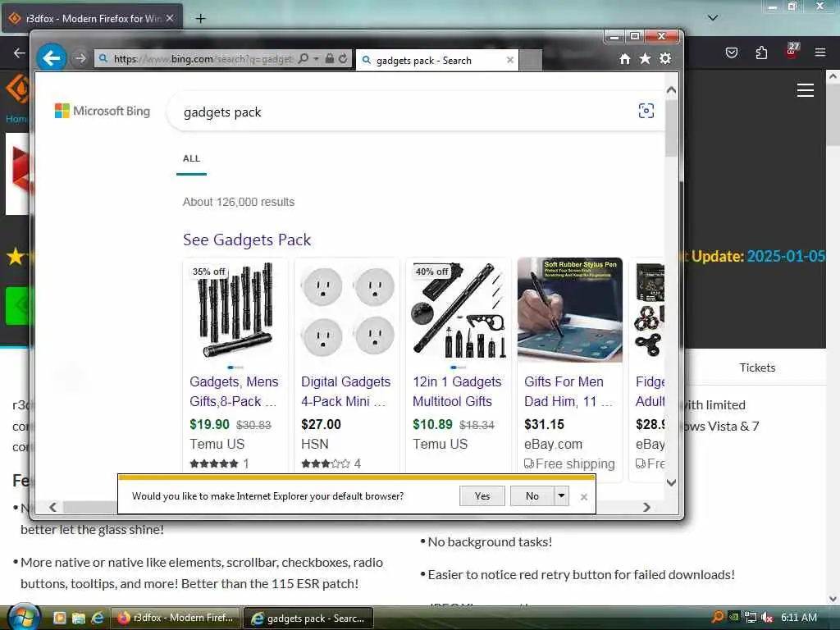Image resolution: width=840 pixels, height=630 pixels.
Task: Click the IE horizontal scrollbar right arrow
Action: (646, 507)
